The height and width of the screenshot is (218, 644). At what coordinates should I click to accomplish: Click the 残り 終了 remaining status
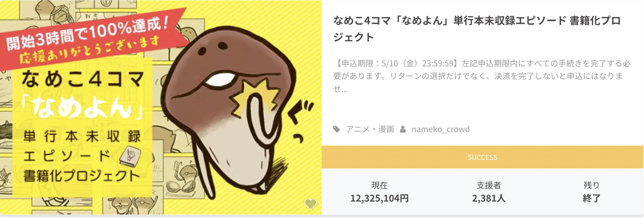coord(591,192)
